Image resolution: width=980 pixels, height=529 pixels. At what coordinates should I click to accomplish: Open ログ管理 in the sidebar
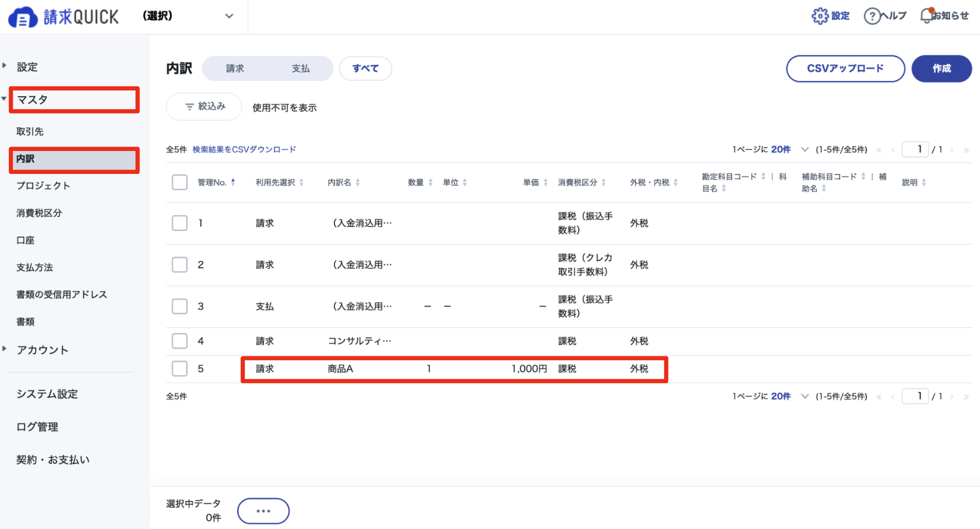tap(37, 427)
